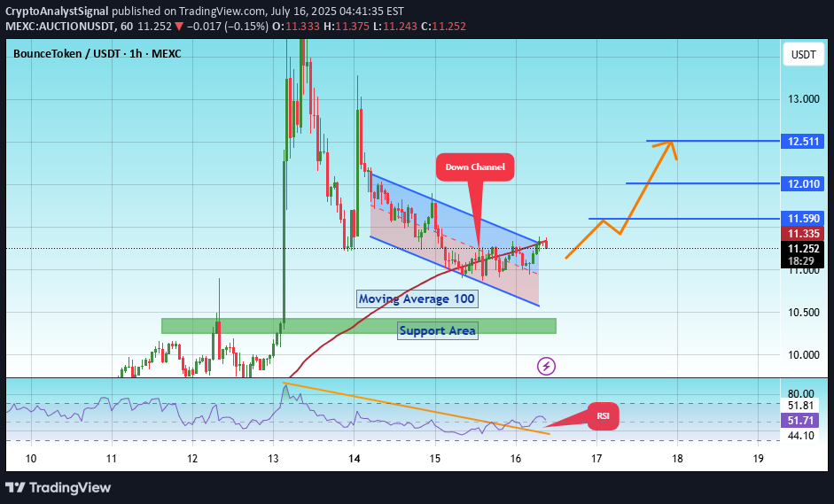Click the 13.000 price axis label
This screenshot has height=504, width=834.
[x=803, y=99]
